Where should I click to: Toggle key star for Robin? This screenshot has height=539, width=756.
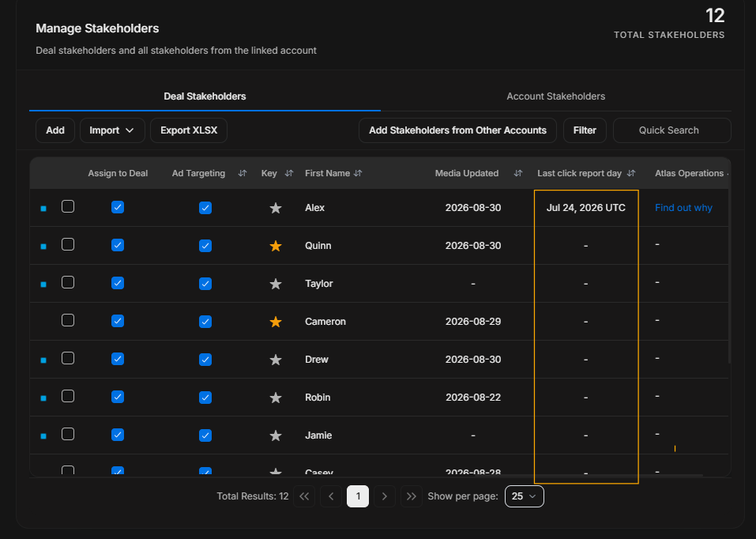[276, 398]
